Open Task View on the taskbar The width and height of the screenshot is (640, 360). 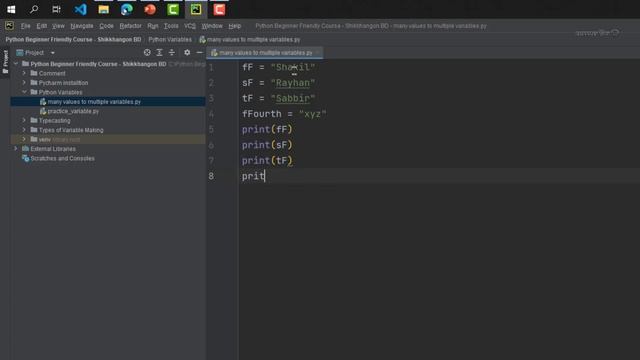(56, 9)
